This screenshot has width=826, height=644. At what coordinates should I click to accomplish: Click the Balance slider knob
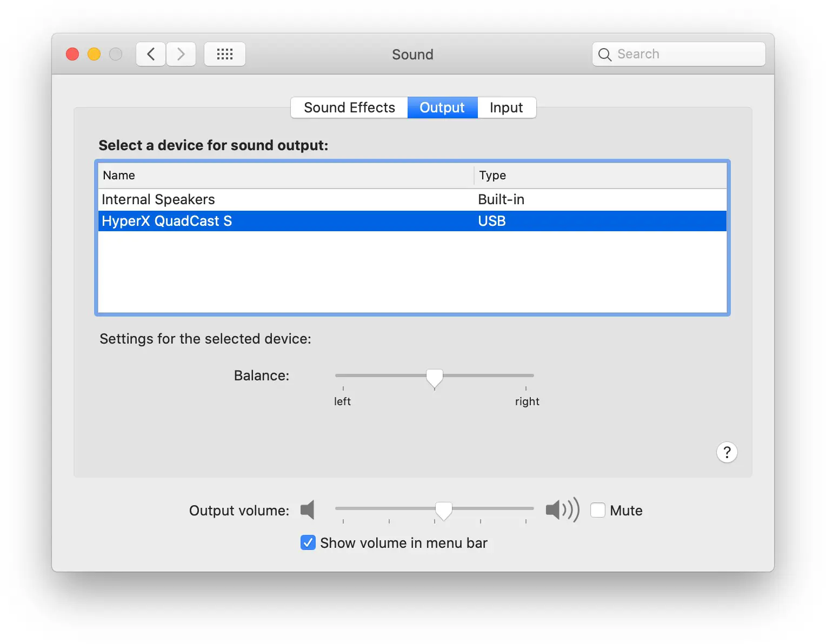[434, 377]
